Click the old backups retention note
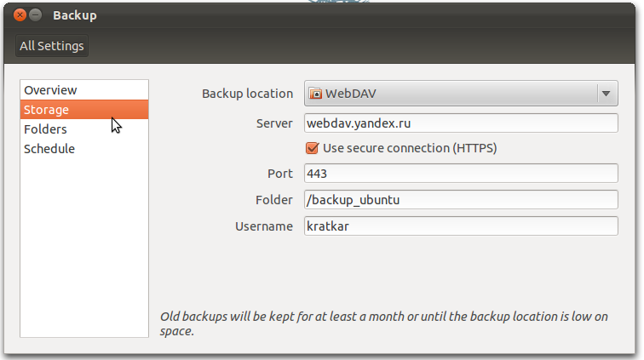This screenshot has width=644, height=360. 384,323
